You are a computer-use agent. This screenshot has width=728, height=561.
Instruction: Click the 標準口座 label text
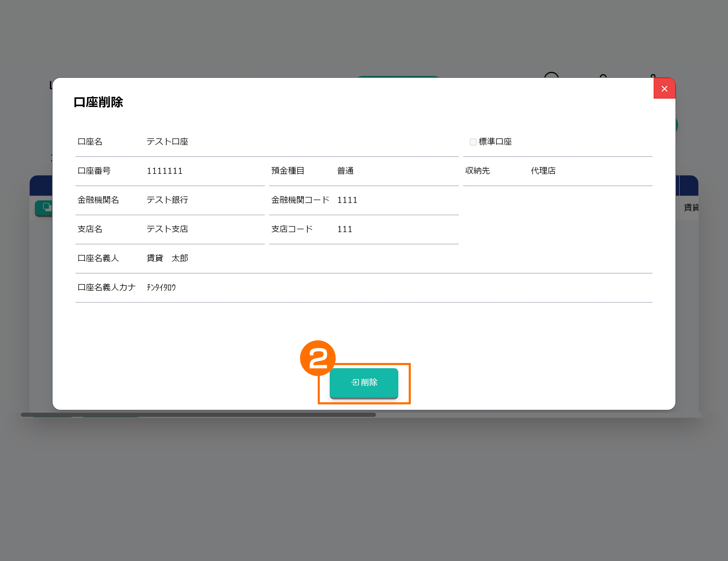coord(495,142)
